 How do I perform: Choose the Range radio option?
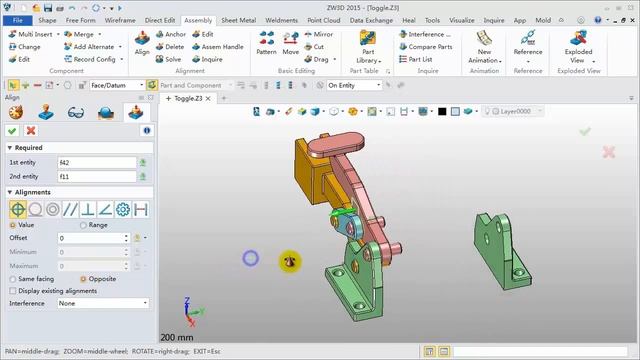tap(83, 225)
